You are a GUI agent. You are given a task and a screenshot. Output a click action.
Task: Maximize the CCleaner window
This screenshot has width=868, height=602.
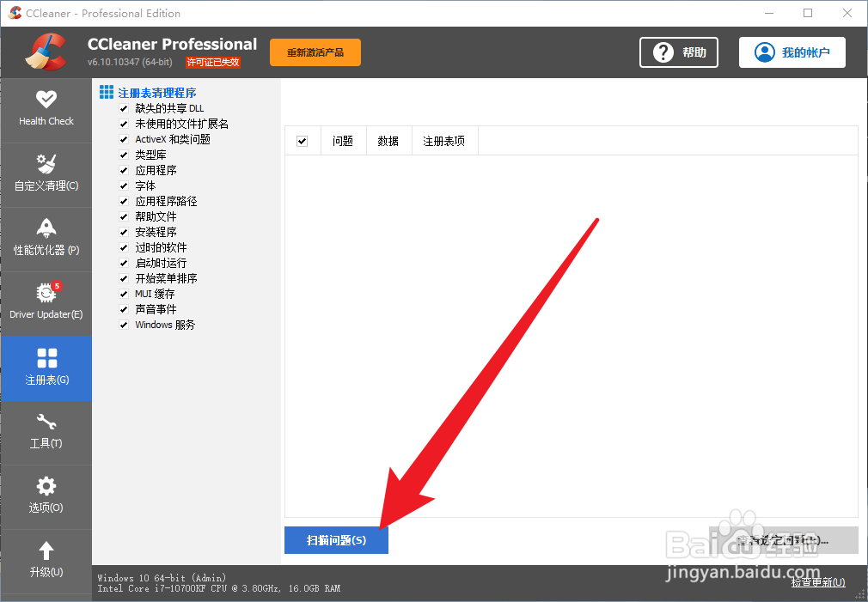point(808,13)
